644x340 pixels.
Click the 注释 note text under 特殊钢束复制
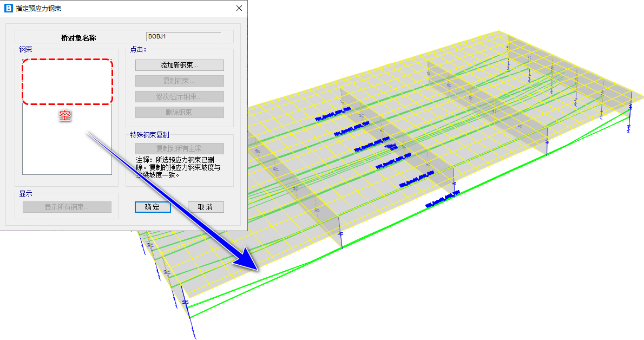click(176, 168)
